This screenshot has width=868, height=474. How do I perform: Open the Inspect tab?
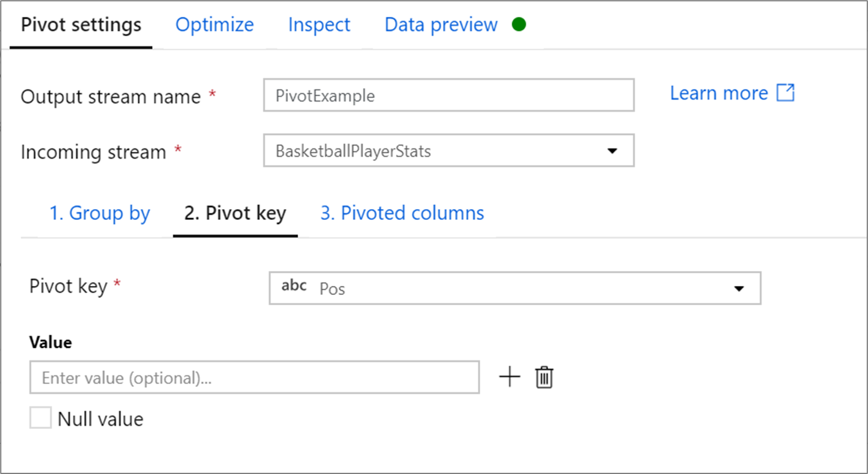point(319,24)
